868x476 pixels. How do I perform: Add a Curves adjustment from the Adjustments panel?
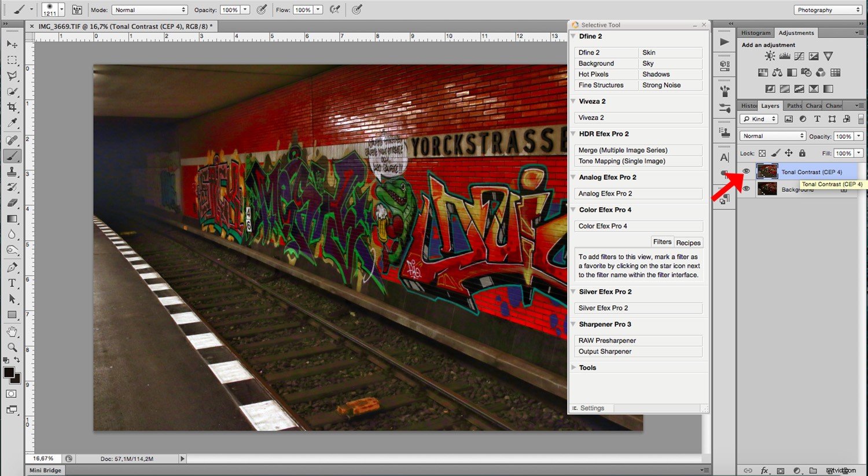[799, 56]
